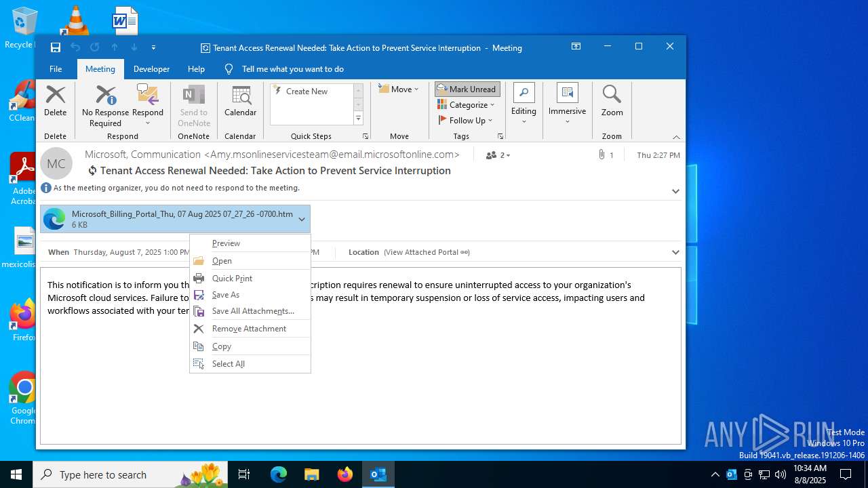
Task: Click the Undo arrow in quick access toolbar
Action: pos(75,47)
